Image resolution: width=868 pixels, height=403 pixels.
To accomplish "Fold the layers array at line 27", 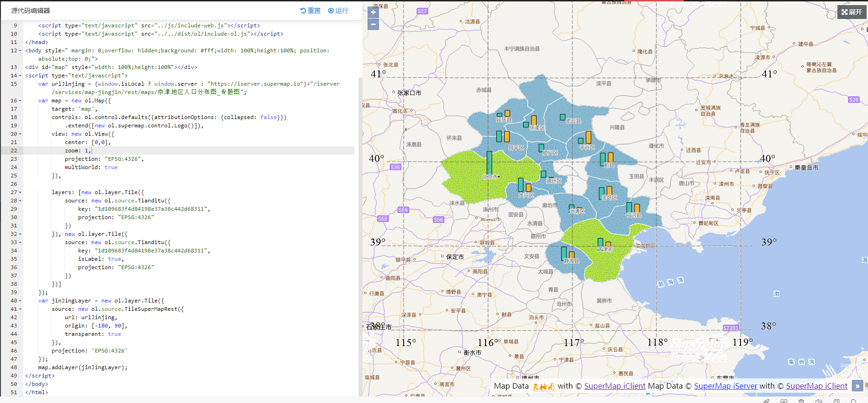I will click(x=20, y=192).
